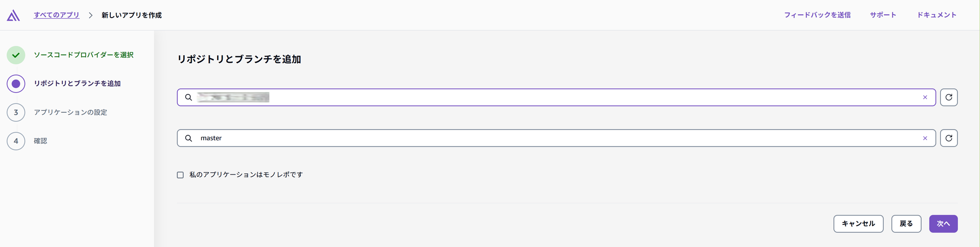The width and height of the screenshot is (980, 247).
Task: Proceed with the 次へ button
Action: [943, 224]
